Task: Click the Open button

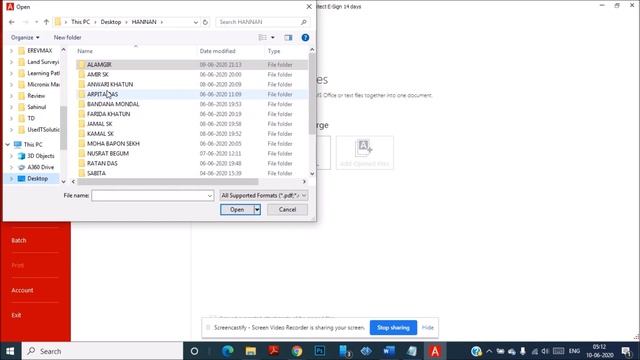Action: [x=237, y=209]
